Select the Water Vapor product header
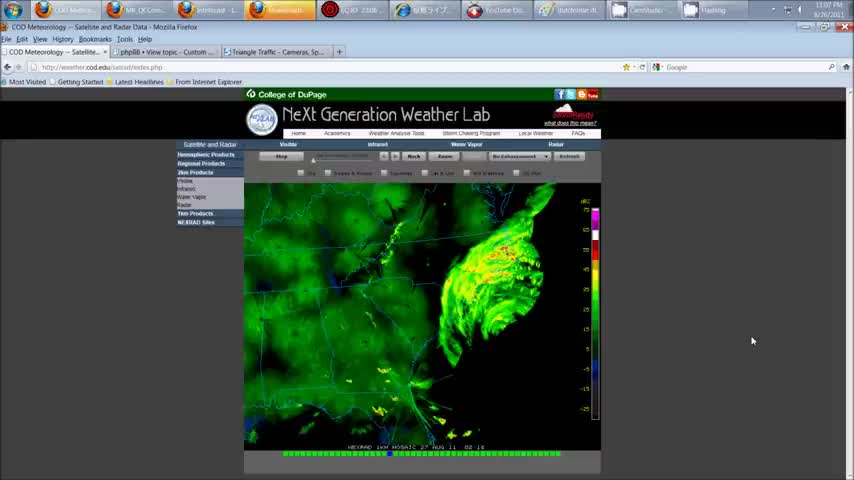The height and width of the screenshot is (480, 854). pos(467,144)
